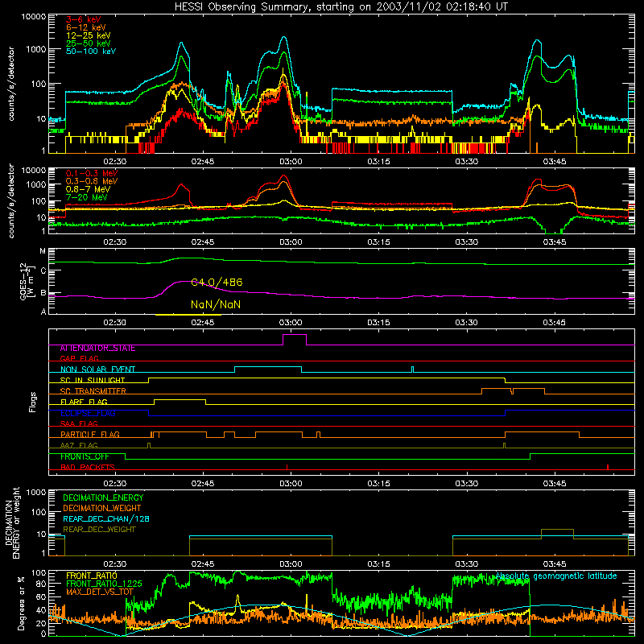Click the DECIMATION_WEIGHT legend label

102,508
